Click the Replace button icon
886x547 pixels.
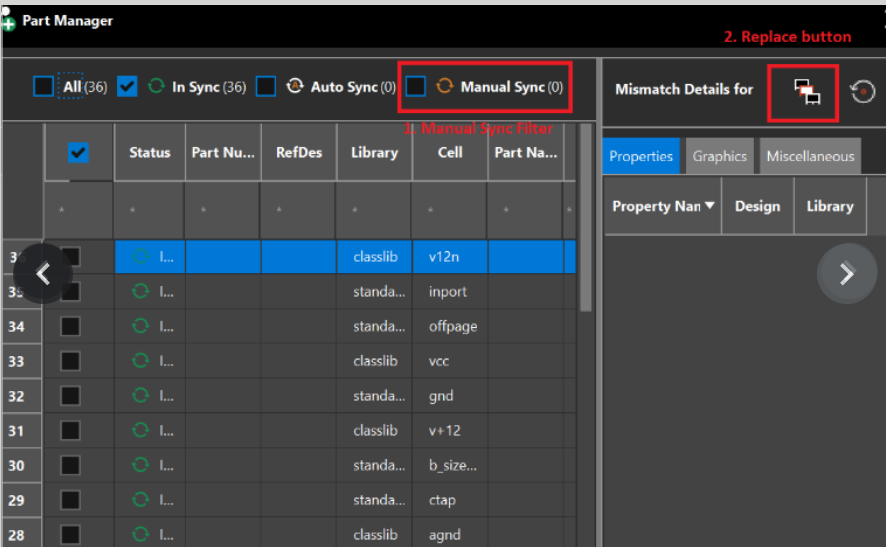click(x=807, y=92)
